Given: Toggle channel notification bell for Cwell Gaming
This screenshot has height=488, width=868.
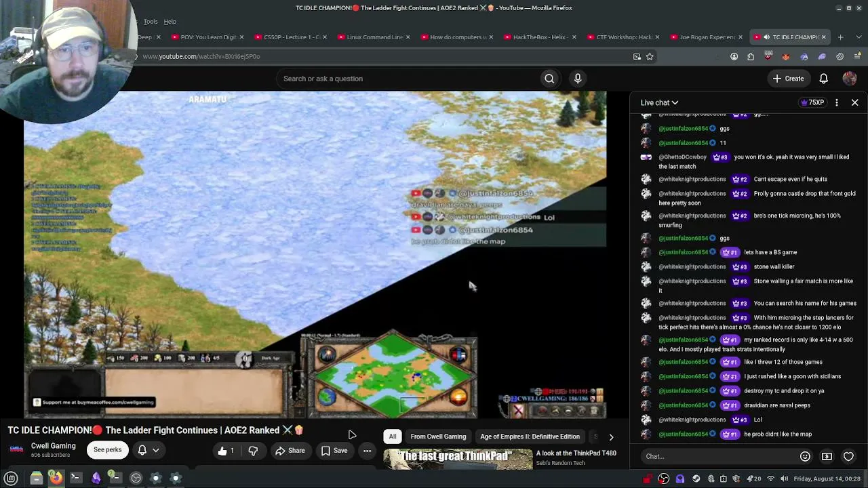Looking at the screenshot, I should click(142, 450).
